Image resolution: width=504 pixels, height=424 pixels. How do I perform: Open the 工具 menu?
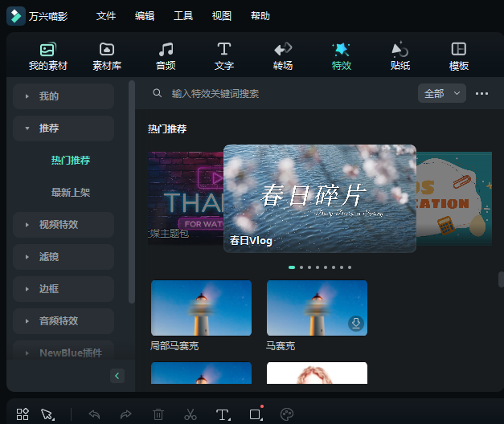click(x=183, y=16)
